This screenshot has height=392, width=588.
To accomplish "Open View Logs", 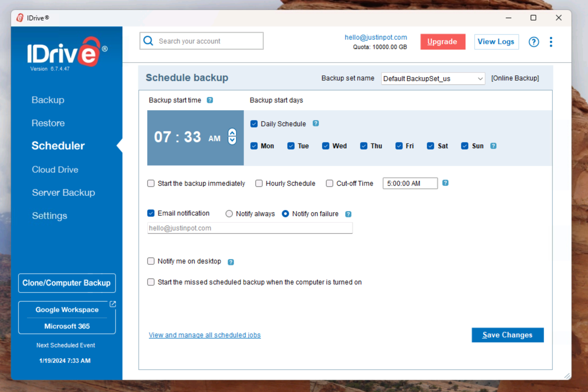I will click(496, 42).
